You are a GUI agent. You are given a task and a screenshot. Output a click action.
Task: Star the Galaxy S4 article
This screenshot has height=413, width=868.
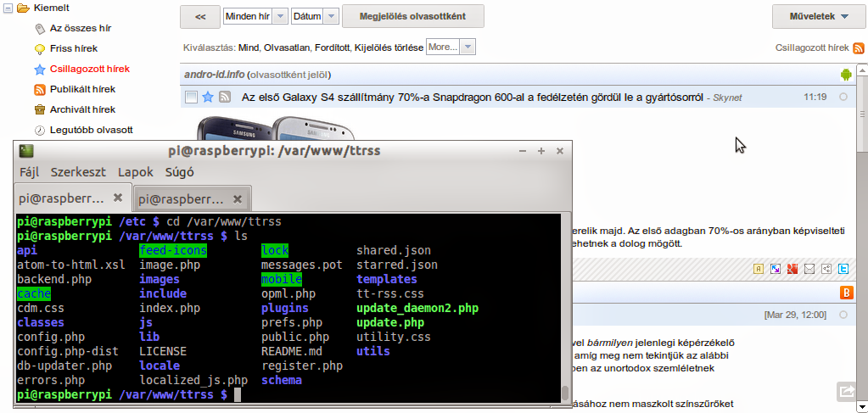[x=208, y=98]
